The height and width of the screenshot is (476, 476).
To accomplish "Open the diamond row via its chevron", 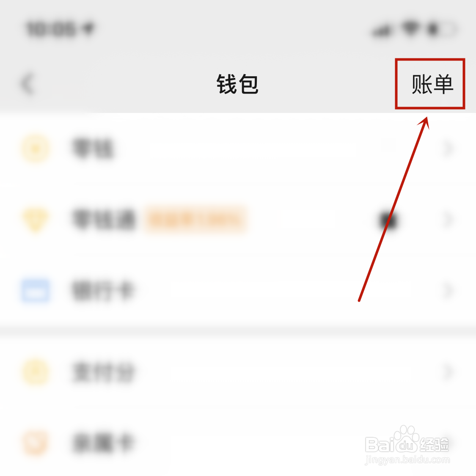I will 448,220.
